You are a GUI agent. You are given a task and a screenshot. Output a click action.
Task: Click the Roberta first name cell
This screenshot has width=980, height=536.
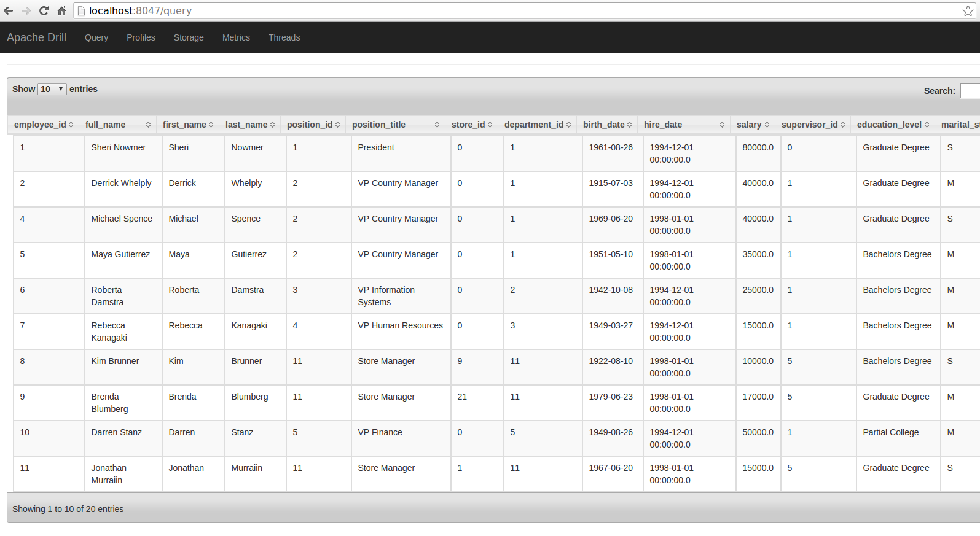194,296
